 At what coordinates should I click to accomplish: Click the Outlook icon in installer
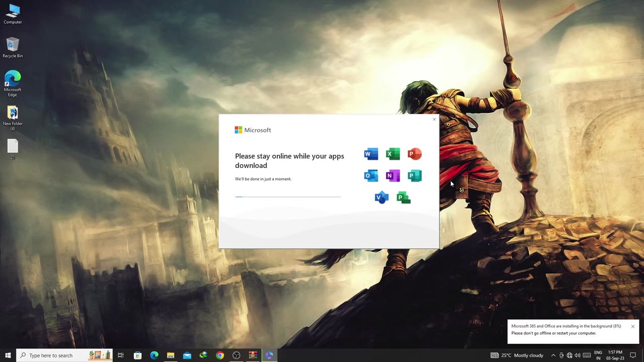coord(371,175)
